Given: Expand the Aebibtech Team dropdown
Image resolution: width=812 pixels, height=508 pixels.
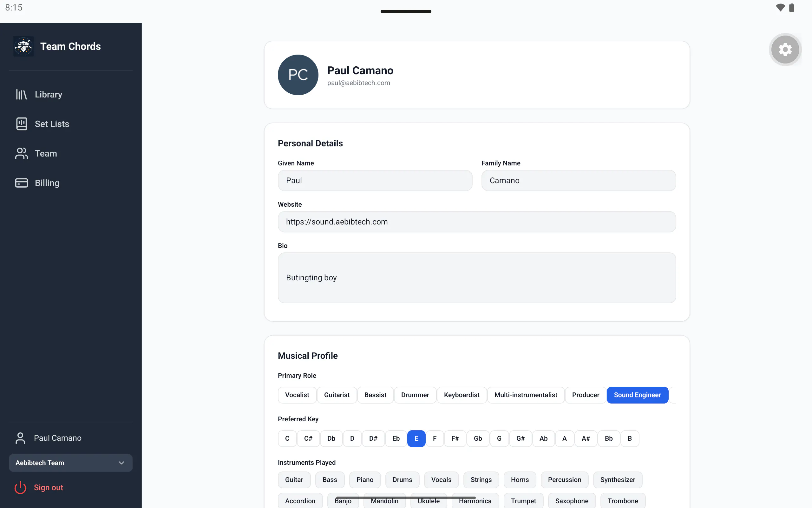Looking at the screenshot, I should click(x=70, y=463).
